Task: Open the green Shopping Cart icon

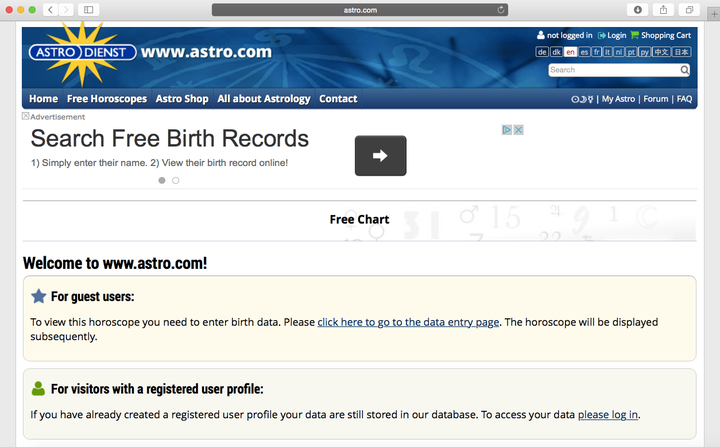Action: point(635,35)
